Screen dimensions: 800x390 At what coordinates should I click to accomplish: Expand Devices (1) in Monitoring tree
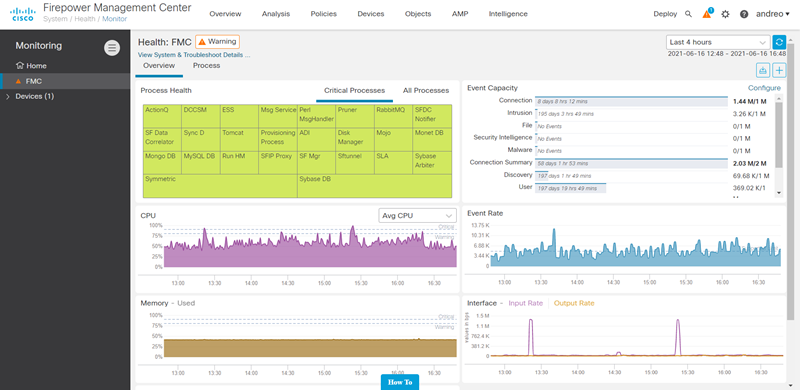click(8, 96)
